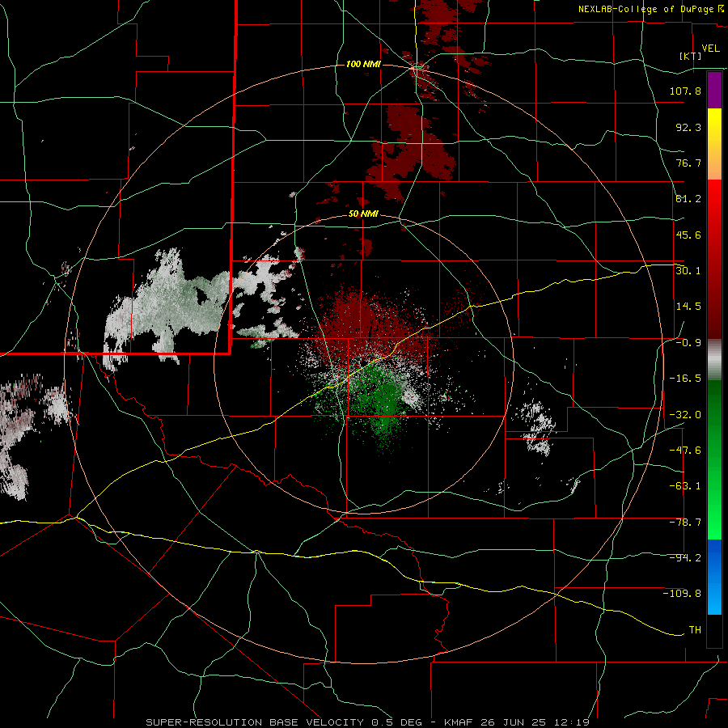The image size is (728, 728).
Task: Click the 14.5 legend value
Action: [x=688, y=307]
